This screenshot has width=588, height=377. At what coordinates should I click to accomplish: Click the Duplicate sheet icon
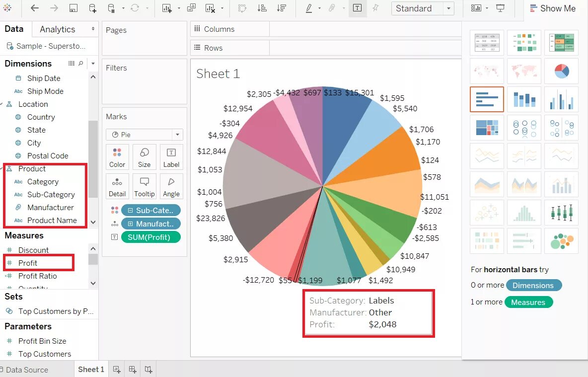pyautogui.click(x=191, y=8)
